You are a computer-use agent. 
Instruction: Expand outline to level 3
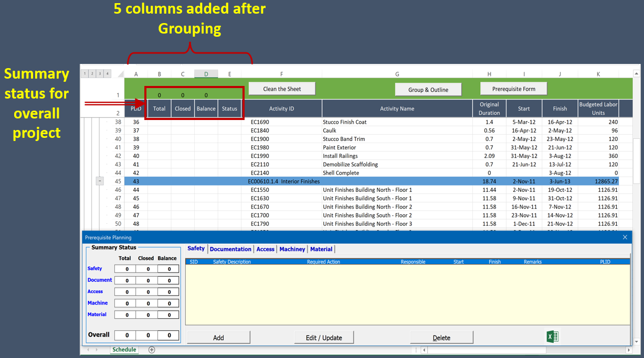[x=100, y=74]
